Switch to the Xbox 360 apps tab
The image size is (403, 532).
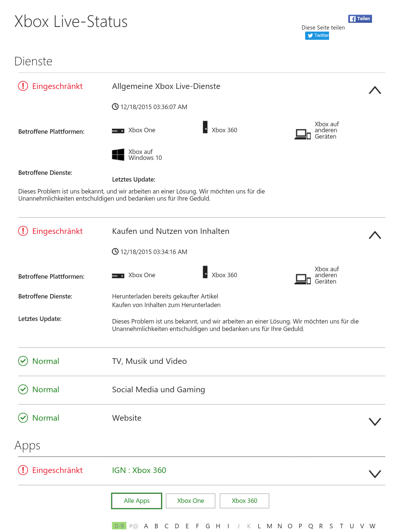[x=244, y=501]
